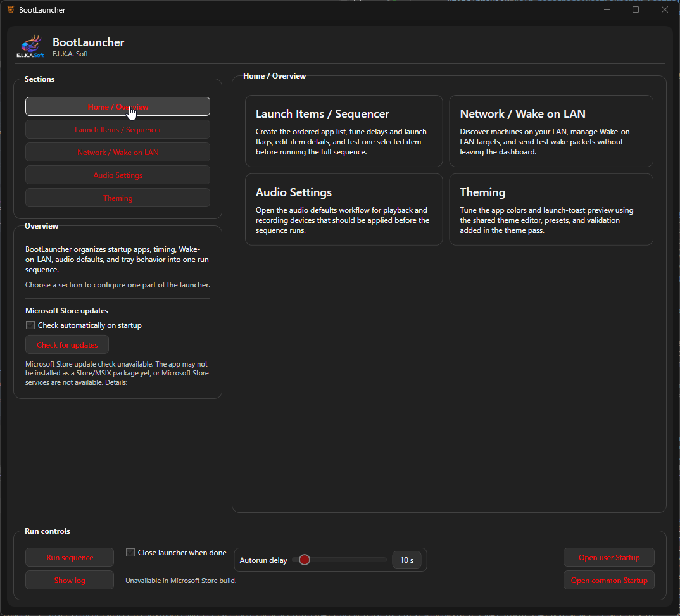The image size is (680, 616).
Task: Click the Check for updates button
Action: tap(67, 344)
